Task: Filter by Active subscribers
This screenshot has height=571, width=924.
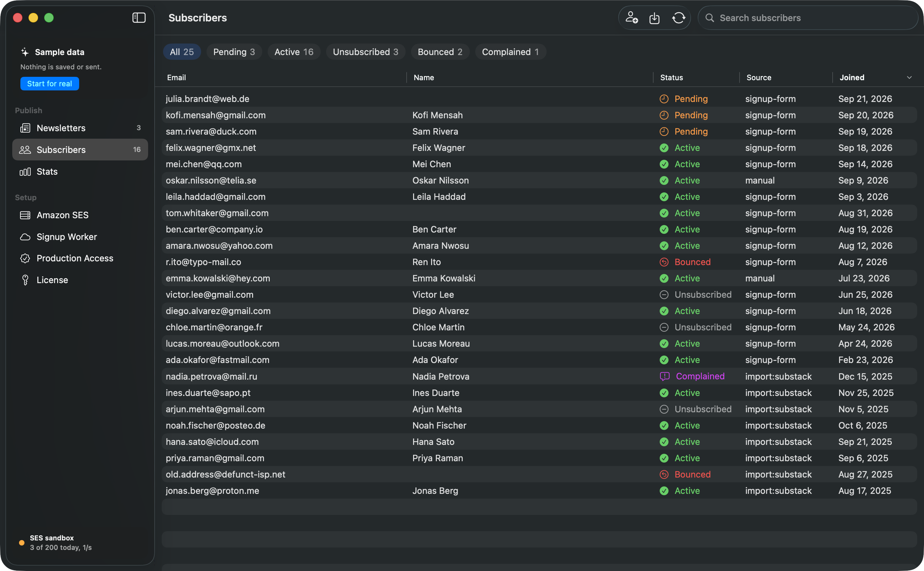Action: (x=294, y=52)
